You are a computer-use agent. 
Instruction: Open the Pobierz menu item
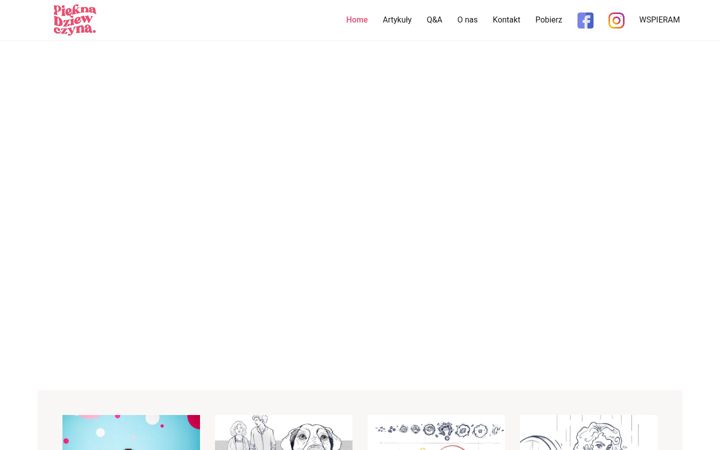click(549, 20)
